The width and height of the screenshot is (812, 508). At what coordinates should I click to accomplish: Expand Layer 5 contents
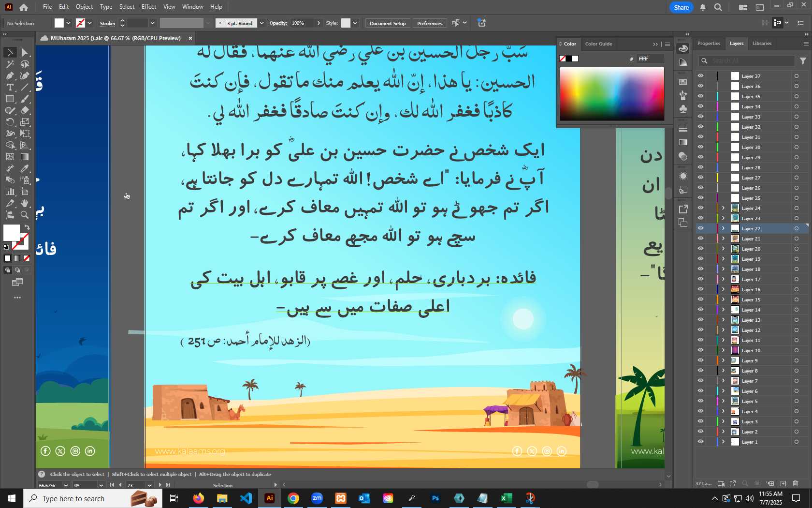(x=724, y=401)
